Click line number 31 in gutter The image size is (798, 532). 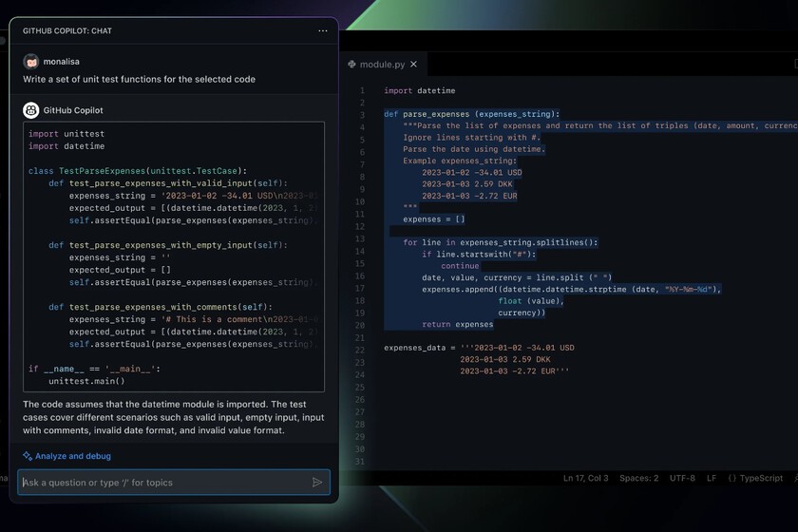tap(360, 462)
